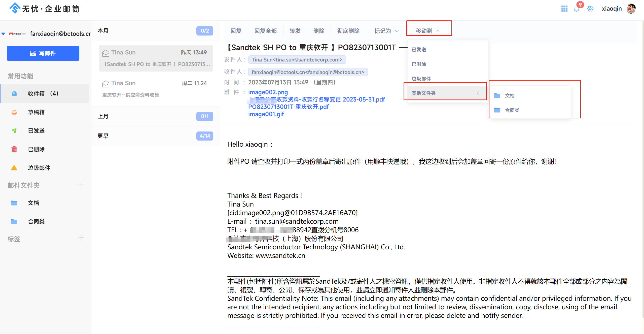644x334 pixels.
Task: Collapse the fanxiaoqin account triangle
Action: pos(3,34)
